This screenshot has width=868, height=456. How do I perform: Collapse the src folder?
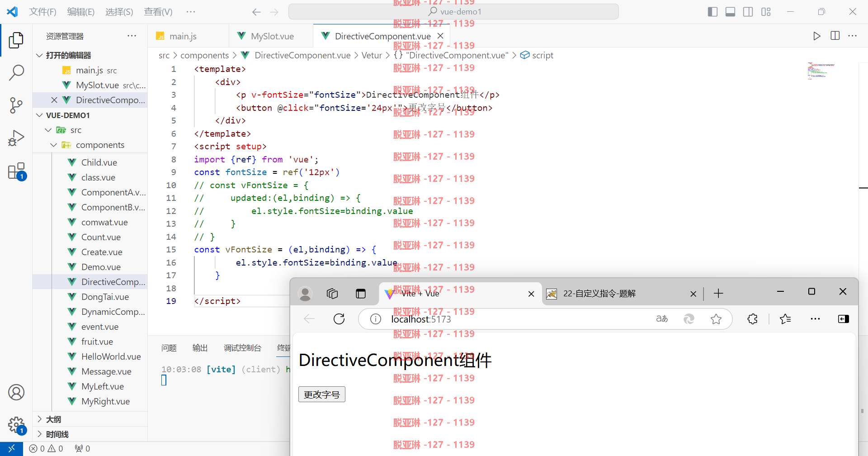click(x=48, y=130)
